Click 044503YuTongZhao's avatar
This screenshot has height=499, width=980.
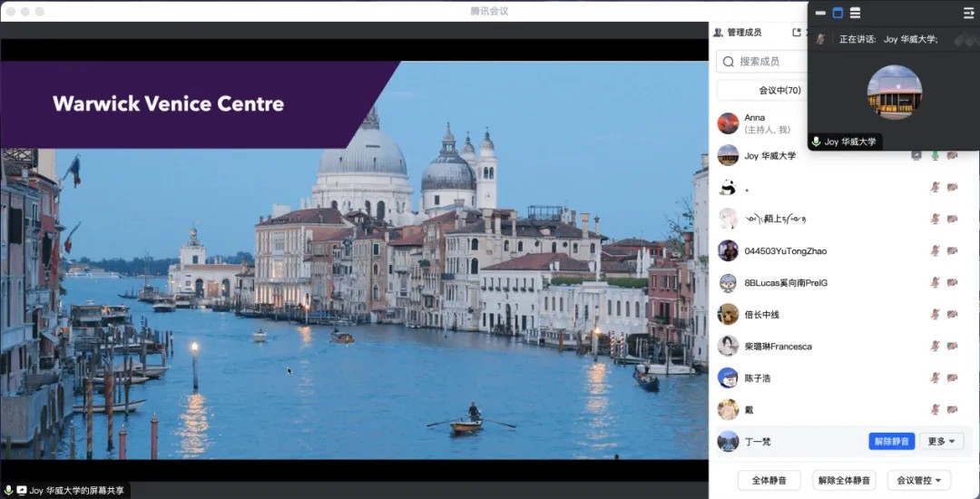(x=728, y=250)
